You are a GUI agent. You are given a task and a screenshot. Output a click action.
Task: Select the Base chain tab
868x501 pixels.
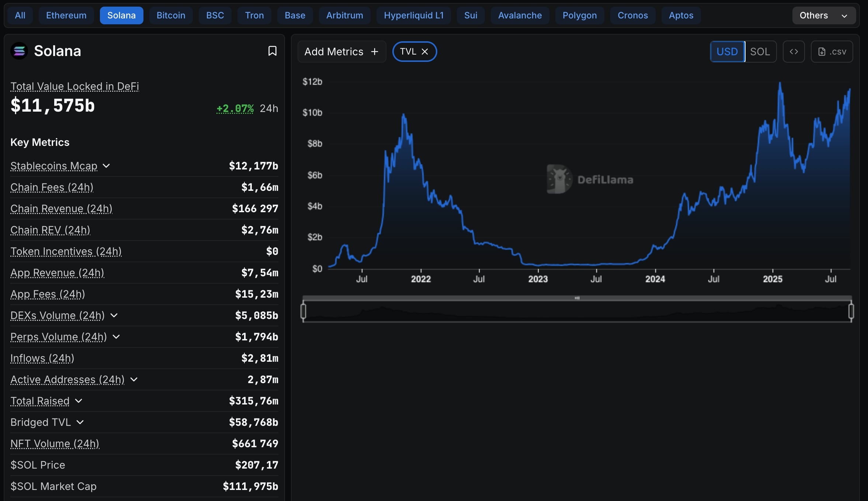pos(295,15)
